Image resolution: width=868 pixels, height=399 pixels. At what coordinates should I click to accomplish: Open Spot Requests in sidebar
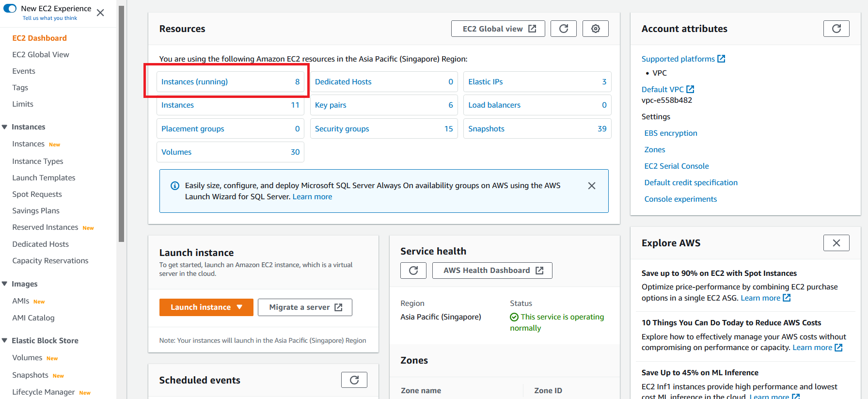[37, 194]
